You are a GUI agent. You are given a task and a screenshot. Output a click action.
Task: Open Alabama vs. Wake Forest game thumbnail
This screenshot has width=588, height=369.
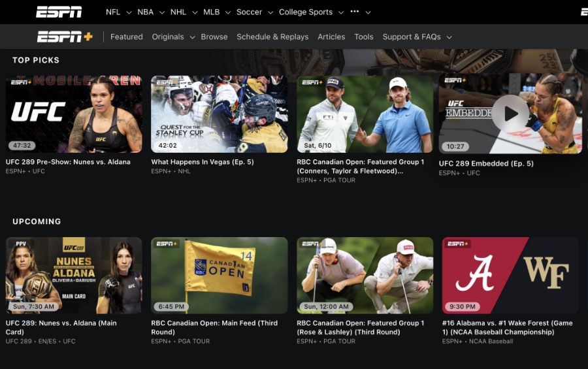tap(510, 275)
